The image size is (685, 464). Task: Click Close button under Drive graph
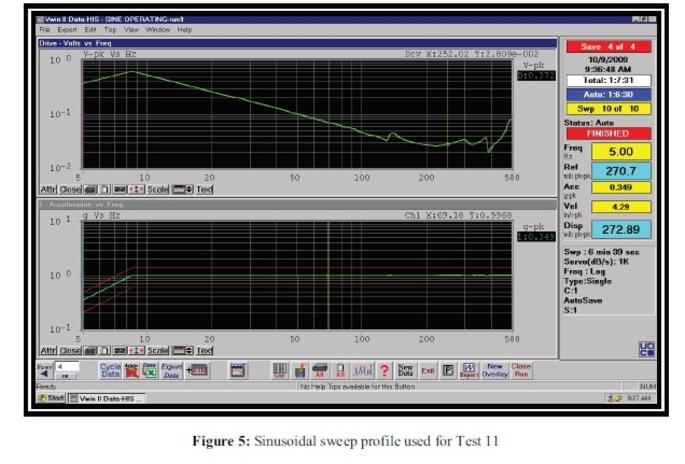[x=70, y=190]
